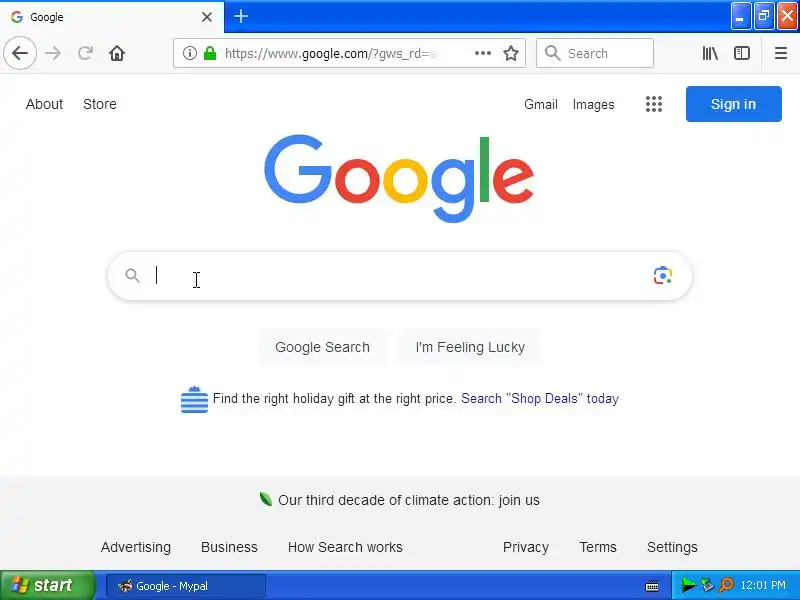The image size is (800, 600).
Task: Reload the current page
Action: click(x=85, y=53)
